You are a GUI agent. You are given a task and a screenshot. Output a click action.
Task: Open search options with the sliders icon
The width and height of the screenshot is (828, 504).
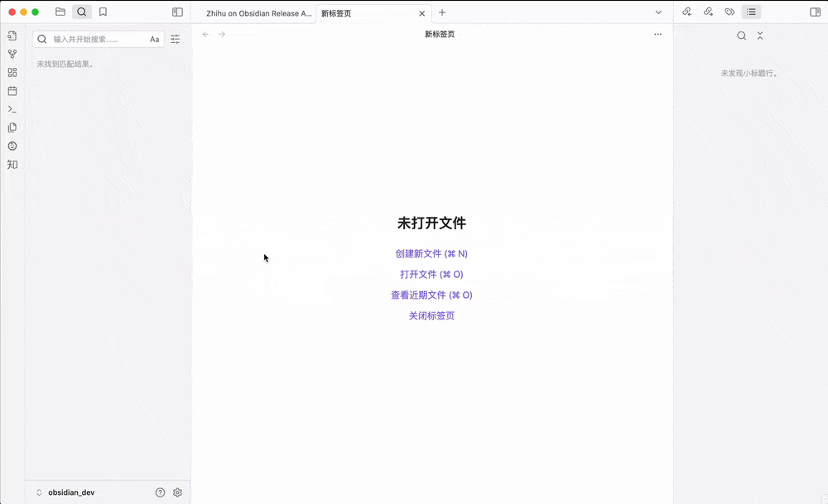click(175, 38)
